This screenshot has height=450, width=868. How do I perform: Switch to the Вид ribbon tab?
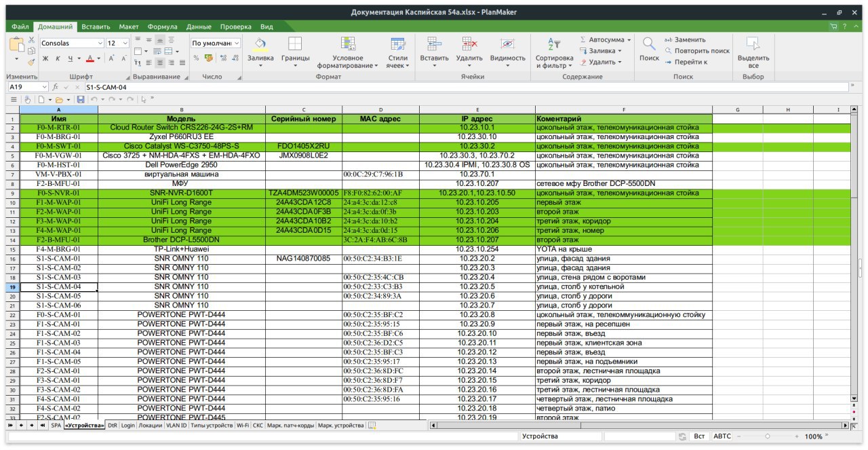[x=267, y=26]
